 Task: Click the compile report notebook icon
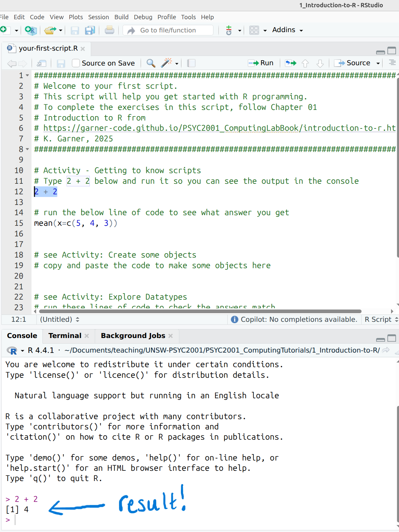191,63
